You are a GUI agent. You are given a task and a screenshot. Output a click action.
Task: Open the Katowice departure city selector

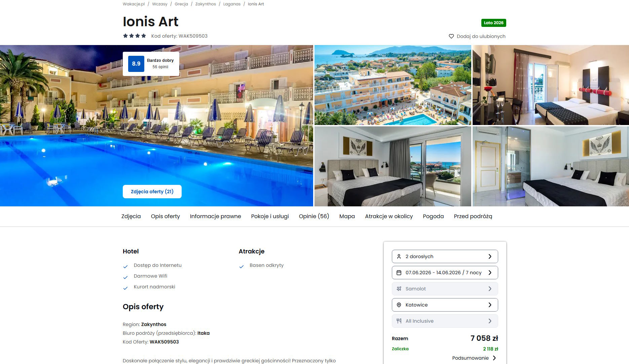point(445,305)
